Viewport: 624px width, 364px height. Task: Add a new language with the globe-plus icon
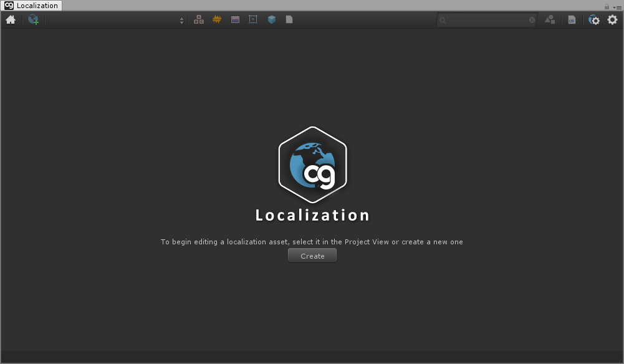point(34,19)
